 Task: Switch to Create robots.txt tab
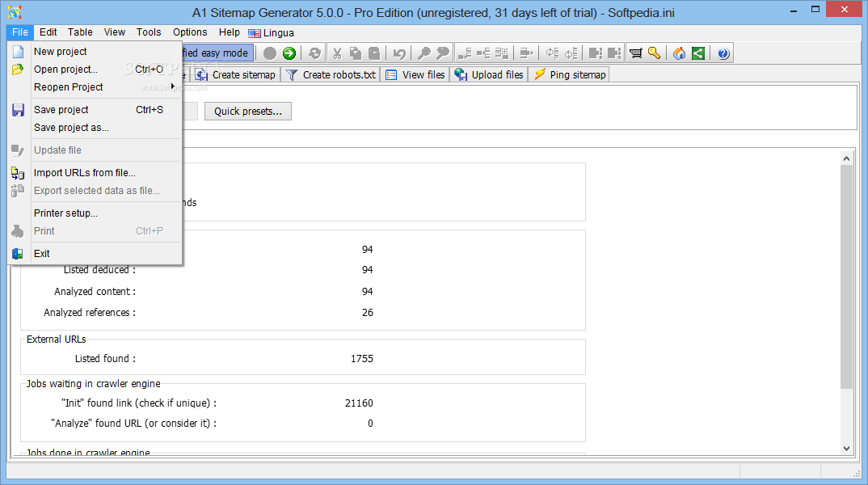[331, 74]
